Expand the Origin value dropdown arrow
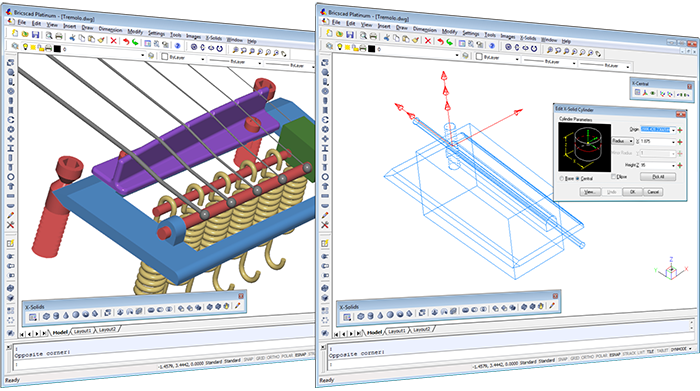The image size is (700, 391). point(674,130)
